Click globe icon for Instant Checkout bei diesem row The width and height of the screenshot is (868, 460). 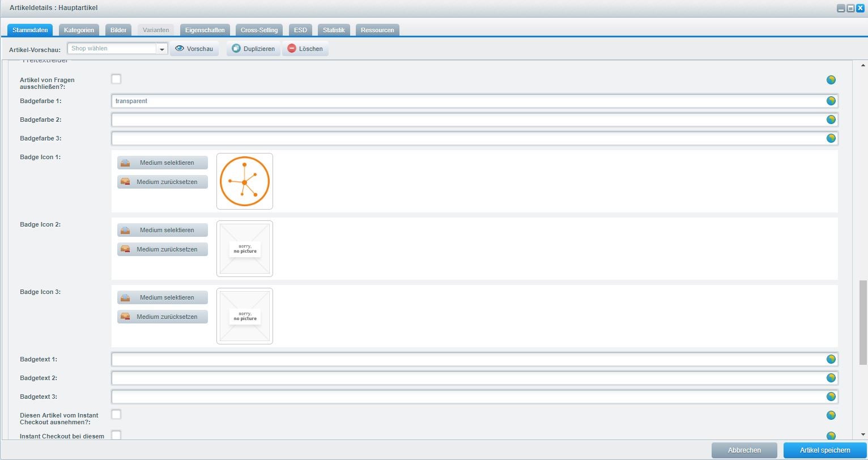(x=831, y=436)
